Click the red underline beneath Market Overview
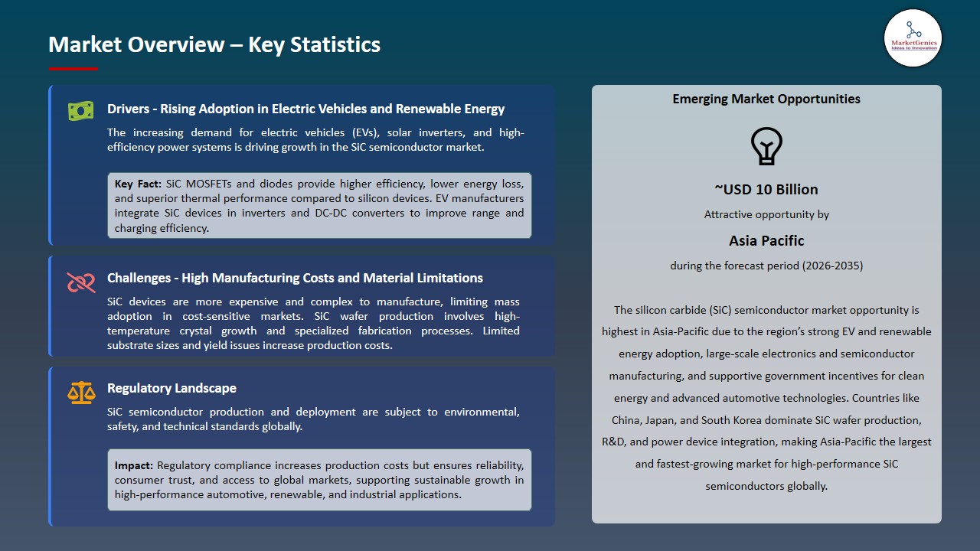Screen dimensions: 980x551 point(73,67)
